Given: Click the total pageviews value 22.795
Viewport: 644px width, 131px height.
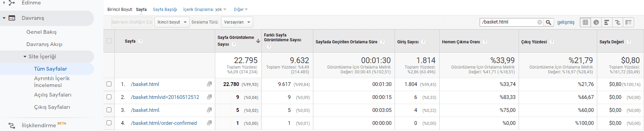Looking at the screenshot, I should 246,60.
